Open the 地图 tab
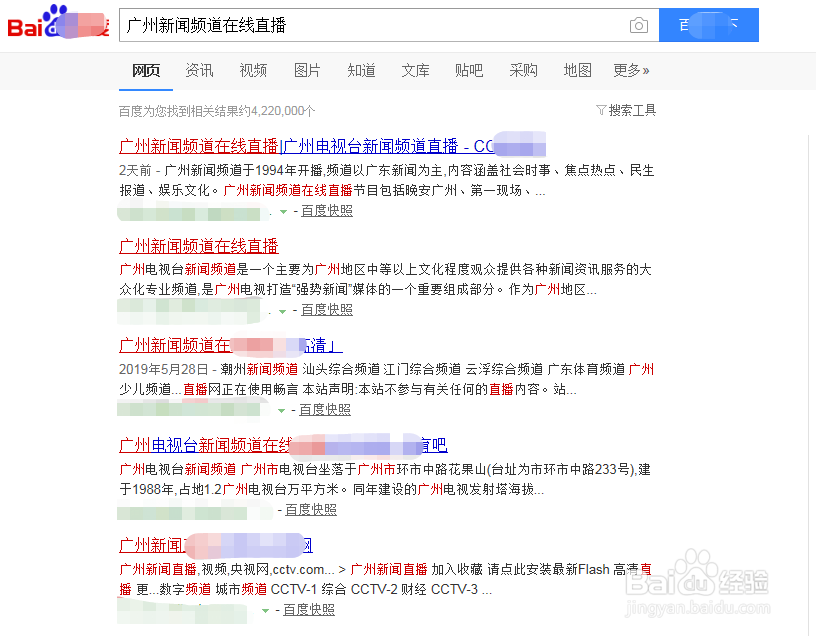 point(577,70)
